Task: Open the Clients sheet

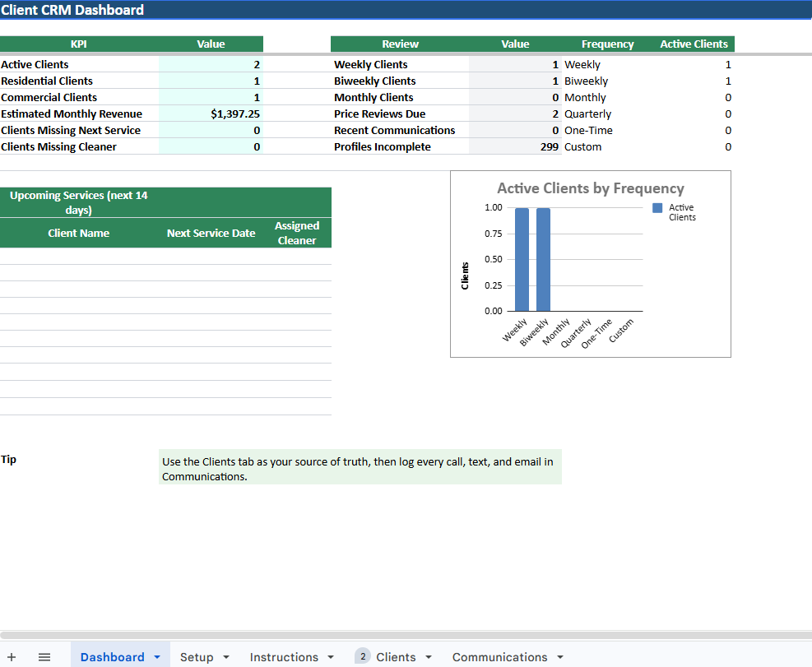Action: (x=396, y=656)
